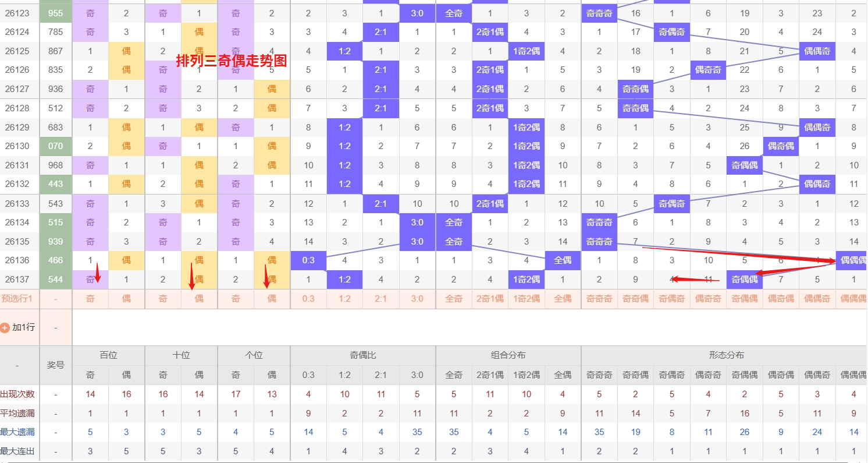Image resolution: width=868 pixels, height=463 pixels.
Task: Click the 预选行1 row label
Action: click(x=17, y=299)
